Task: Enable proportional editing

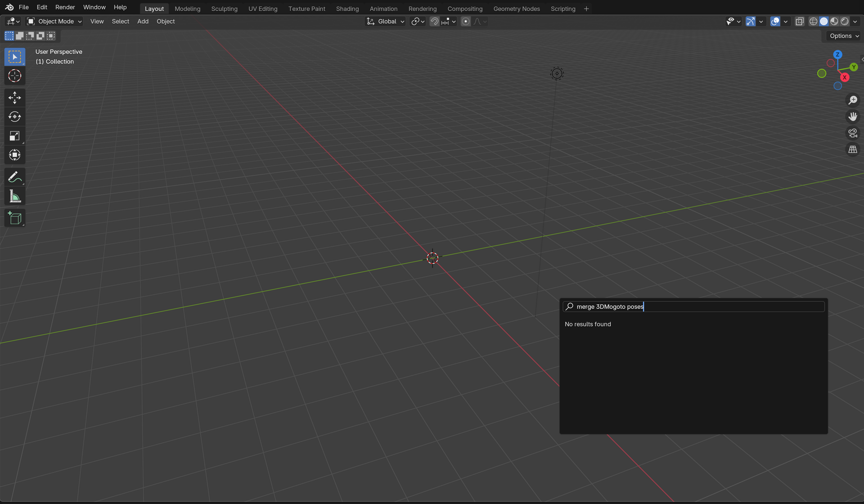Action: point(466,22)
